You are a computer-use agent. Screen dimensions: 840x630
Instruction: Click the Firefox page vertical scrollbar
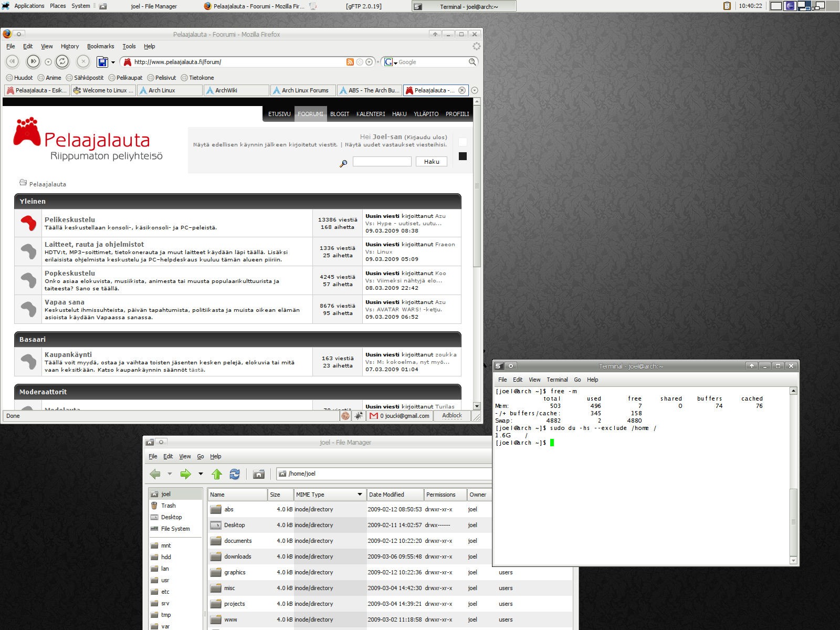point(477,186)
